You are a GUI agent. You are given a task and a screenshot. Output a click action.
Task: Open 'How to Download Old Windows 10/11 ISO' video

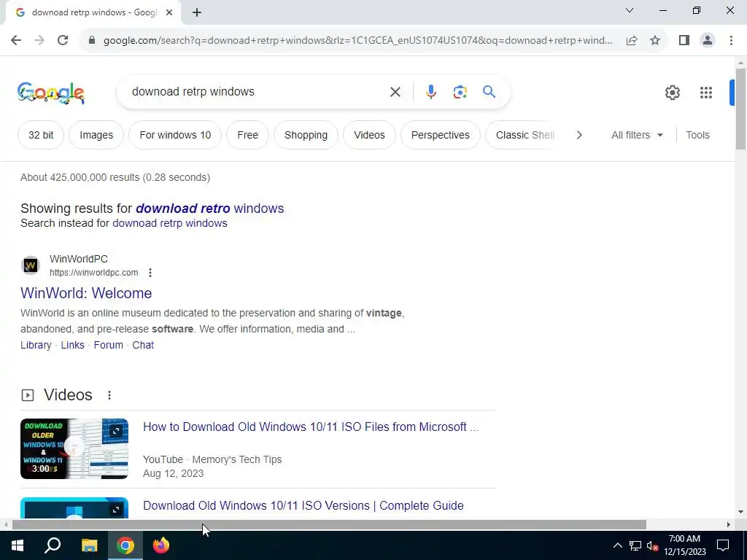[311, 427]
